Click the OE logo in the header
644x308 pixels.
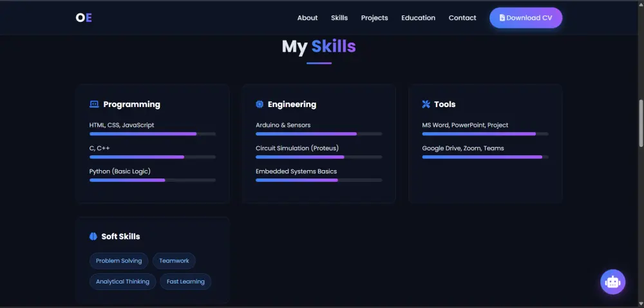click(84, 17)
